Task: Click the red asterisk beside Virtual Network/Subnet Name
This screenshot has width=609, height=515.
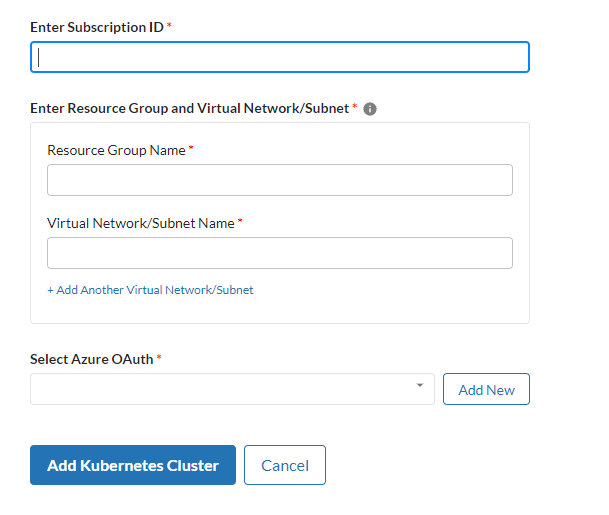Action: pyautogui.click(x=240, y=222)
